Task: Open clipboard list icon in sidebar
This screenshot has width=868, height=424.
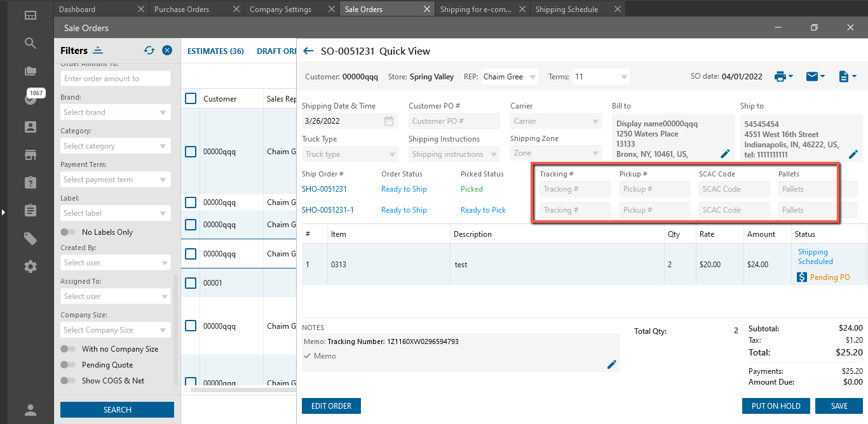Action: (31, 210)
